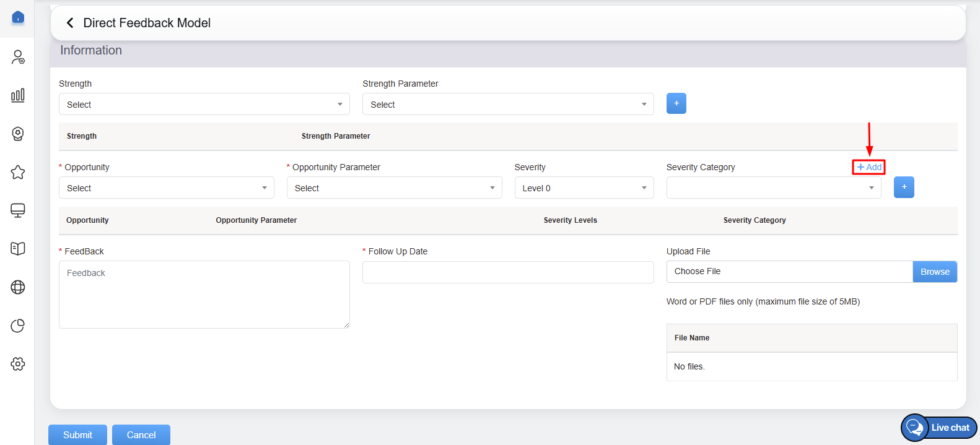980x445 pixels.
Task: Expand the Severity Level 0 dropdown
Action: coord(584,188)
